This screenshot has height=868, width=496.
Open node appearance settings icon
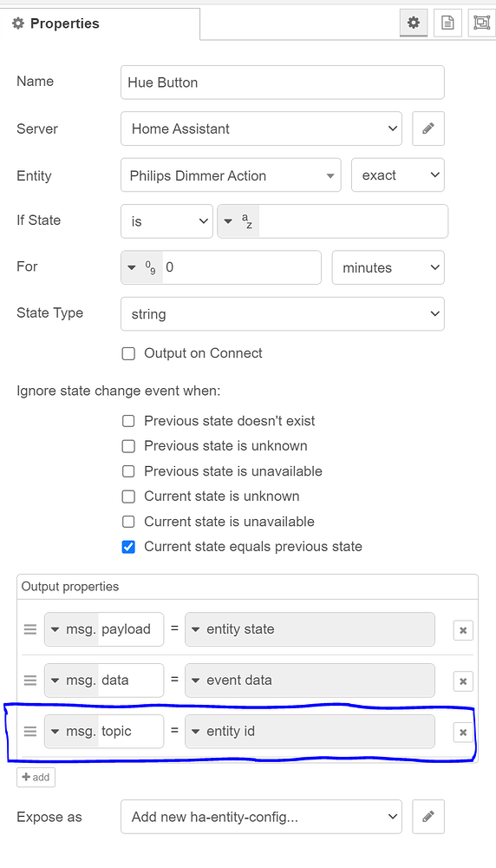click(481, 23)
